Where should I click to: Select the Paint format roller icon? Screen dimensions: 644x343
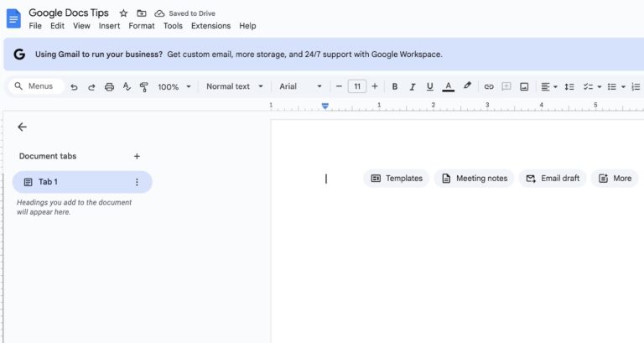pos(143,87)
